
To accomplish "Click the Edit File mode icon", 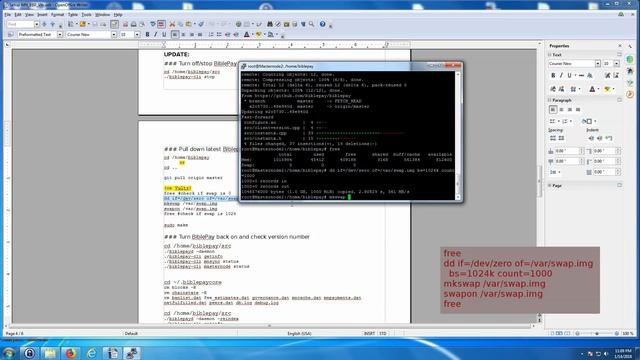I will (114, 24).
